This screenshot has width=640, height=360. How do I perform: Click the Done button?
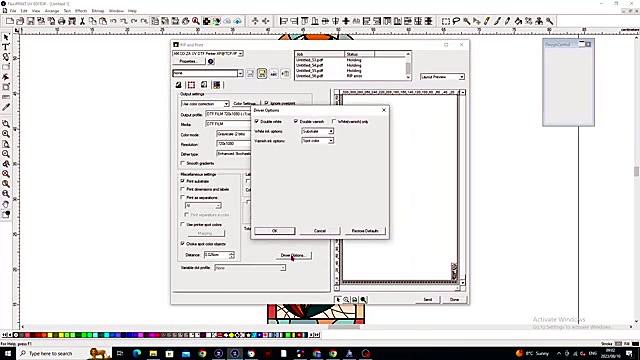tap(454, 299)
